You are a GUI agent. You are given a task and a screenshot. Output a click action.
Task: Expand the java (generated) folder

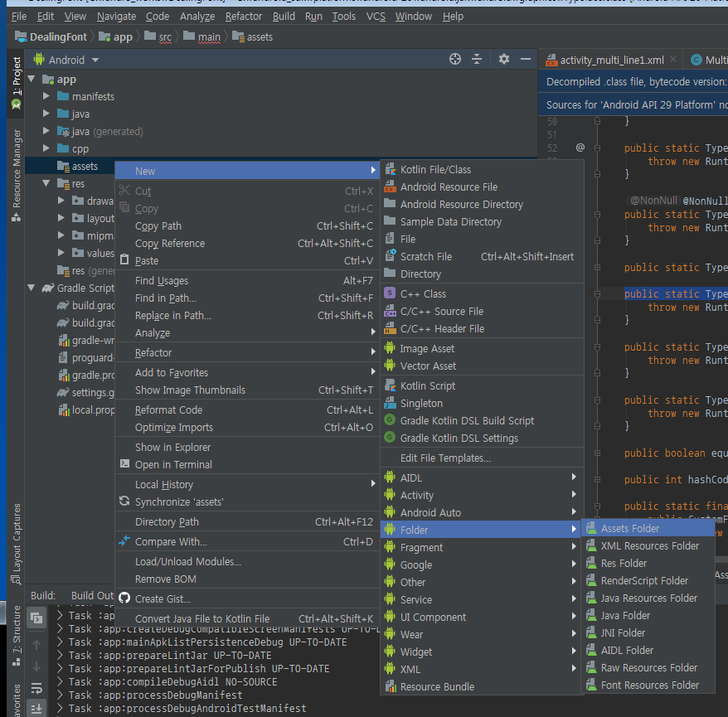[x=46, y=131]
